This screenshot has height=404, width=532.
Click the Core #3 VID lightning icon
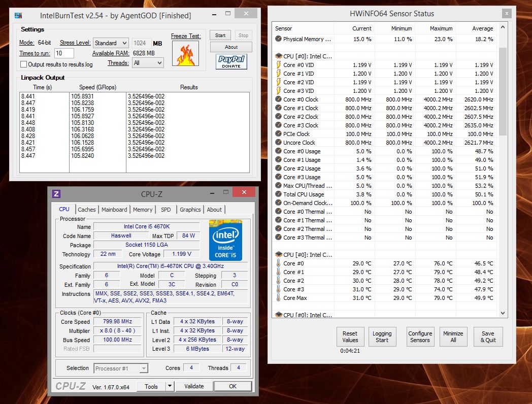[279, 90]
